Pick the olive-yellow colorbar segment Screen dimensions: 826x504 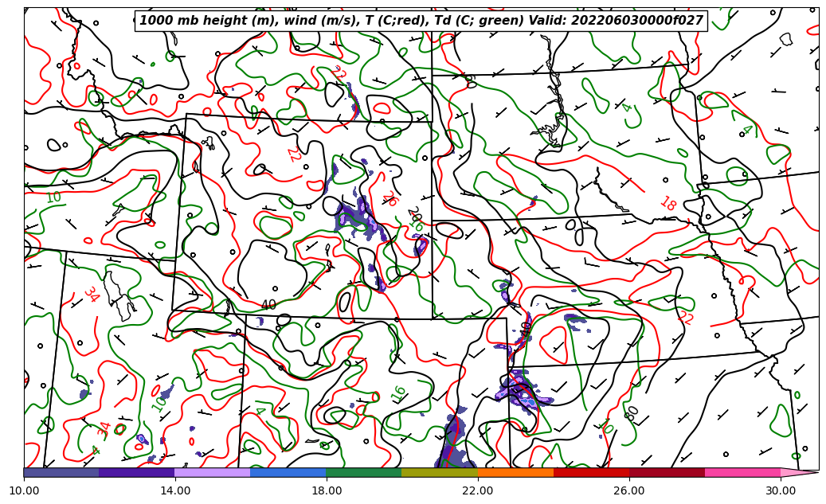(439, 472)
